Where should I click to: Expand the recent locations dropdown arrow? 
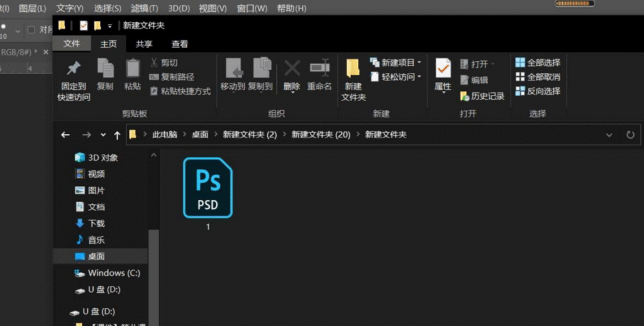point(103,135)
